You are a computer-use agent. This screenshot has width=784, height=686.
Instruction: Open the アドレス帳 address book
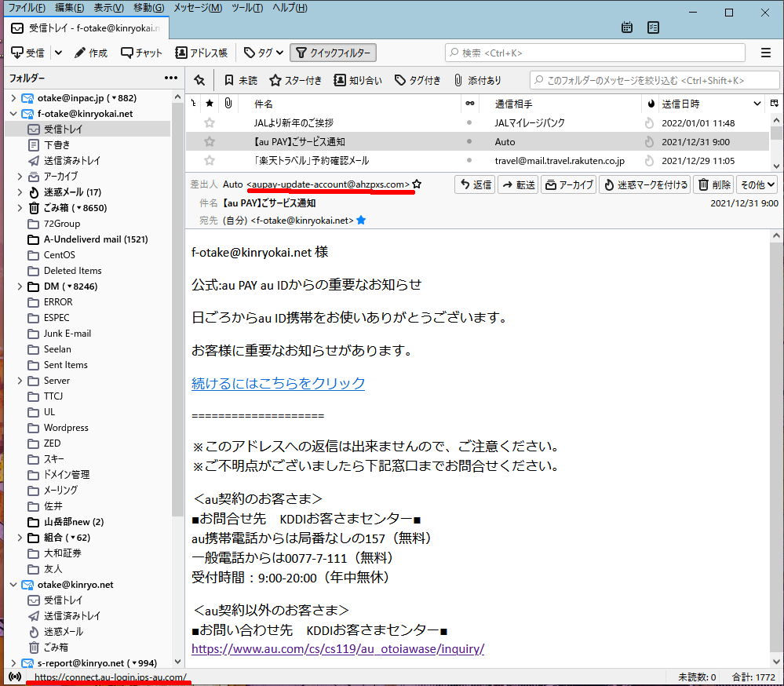(x=202, y=53)
